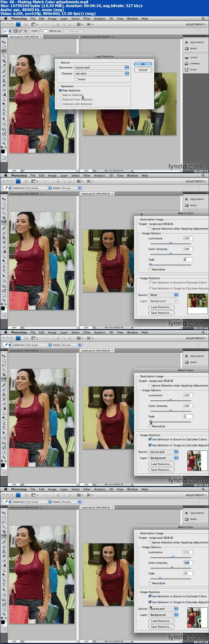The image size is (209, 644).
Task: Open the Source dropdown currently set to None
Action: (163, 295)
